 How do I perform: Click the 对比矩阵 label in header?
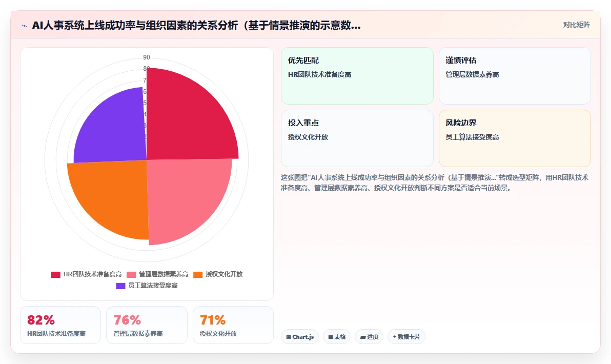coord(576,25)
